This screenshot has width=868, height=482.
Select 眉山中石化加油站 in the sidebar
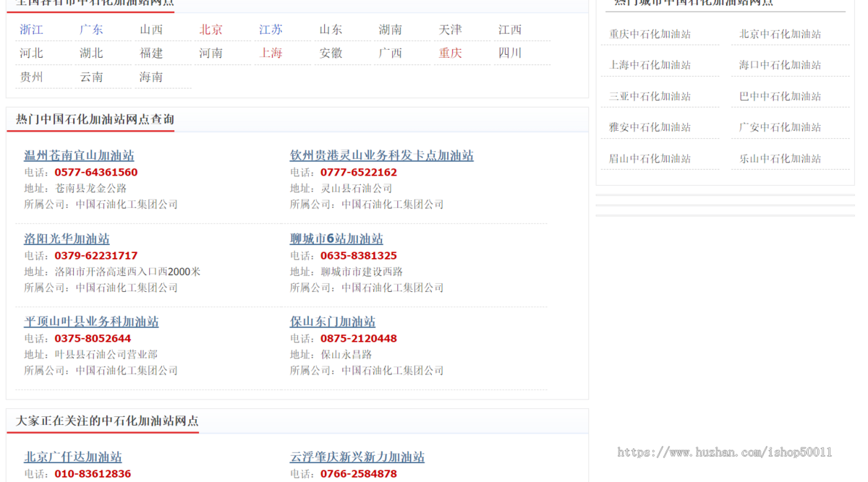[650, 158]
